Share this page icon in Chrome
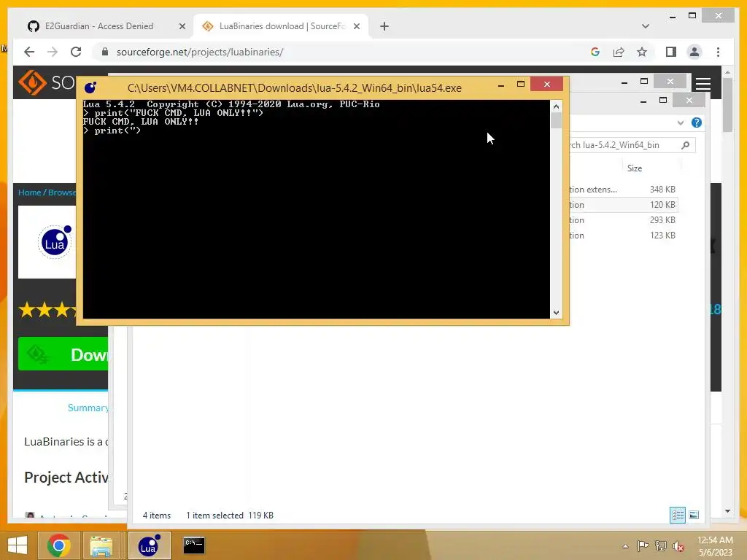The image size is (747, 560). [619, 52]
